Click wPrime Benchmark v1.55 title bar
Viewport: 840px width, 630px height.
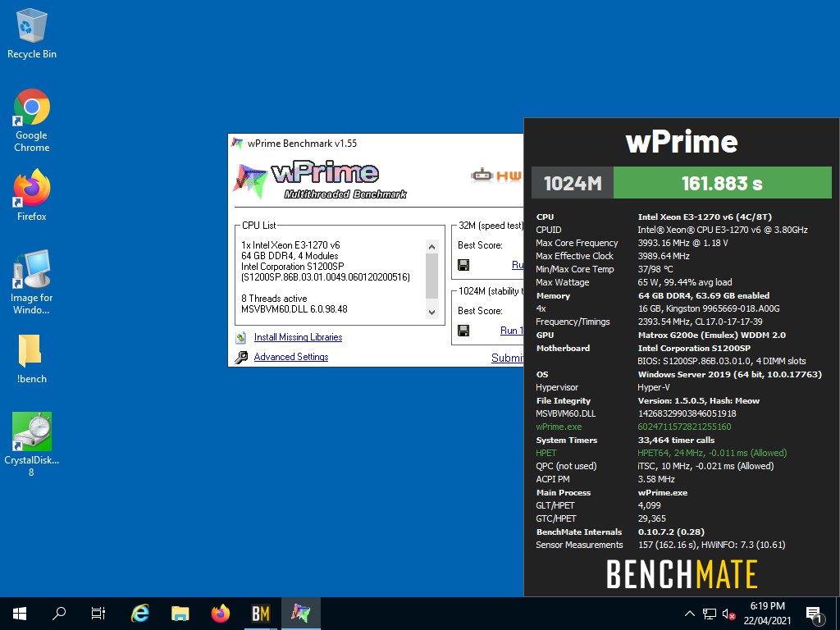(375, 143)
